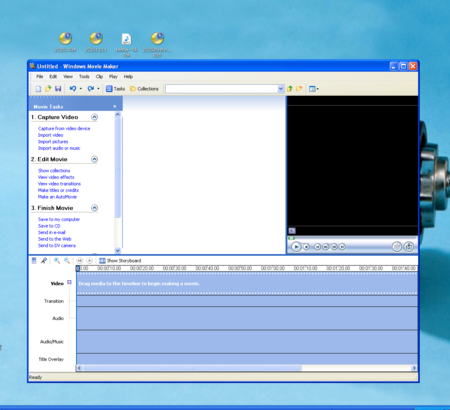Toggle the Tasks pane button
Image resolution: width=450 pixels, height=410 pixels.
point(115,89)
